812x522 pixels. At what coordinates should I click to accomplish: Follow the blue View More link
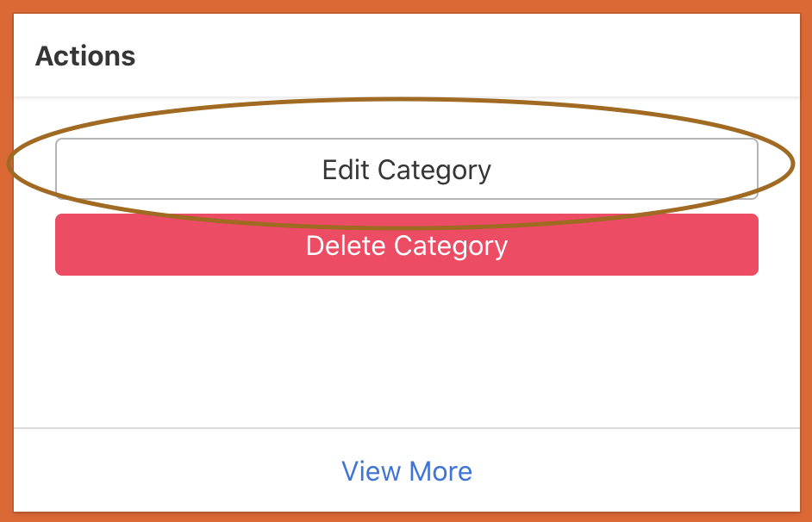pyautogui.click(x=407, y=471)
